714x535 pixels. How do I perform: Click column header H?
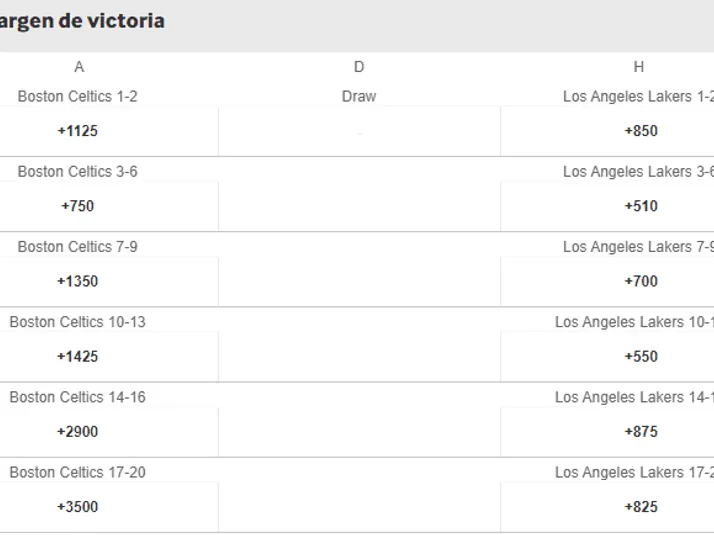pyautogui.click(x=639, y=67)
